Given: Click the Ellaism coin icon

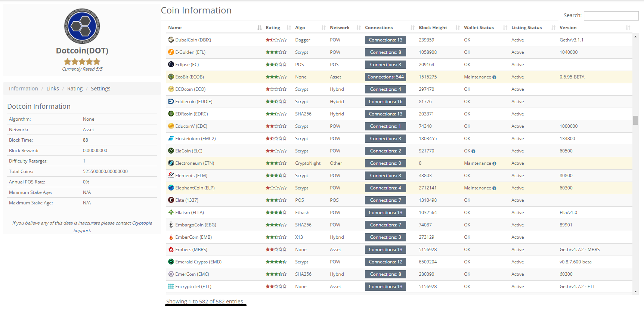Looking at the screenshot, I should pyautogui.click(x=171, y=213).
